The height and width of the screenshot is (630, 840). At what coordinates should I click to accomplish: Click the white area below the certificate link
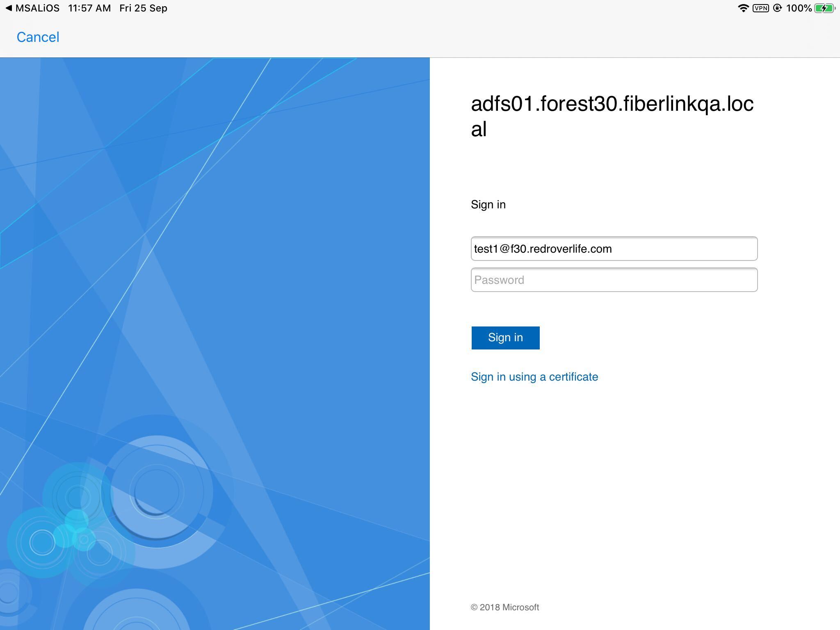[615, 472]
